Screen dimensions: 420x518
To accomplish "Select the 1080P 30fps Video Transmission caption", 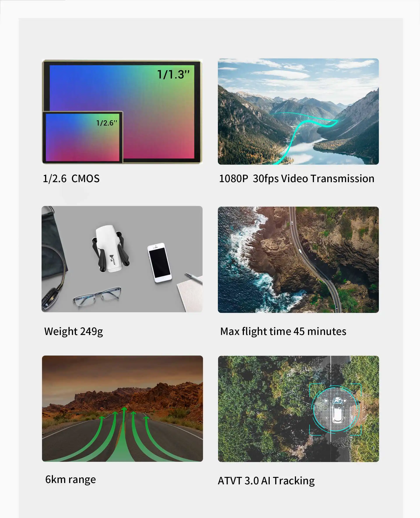I will (x=297, y=179).
